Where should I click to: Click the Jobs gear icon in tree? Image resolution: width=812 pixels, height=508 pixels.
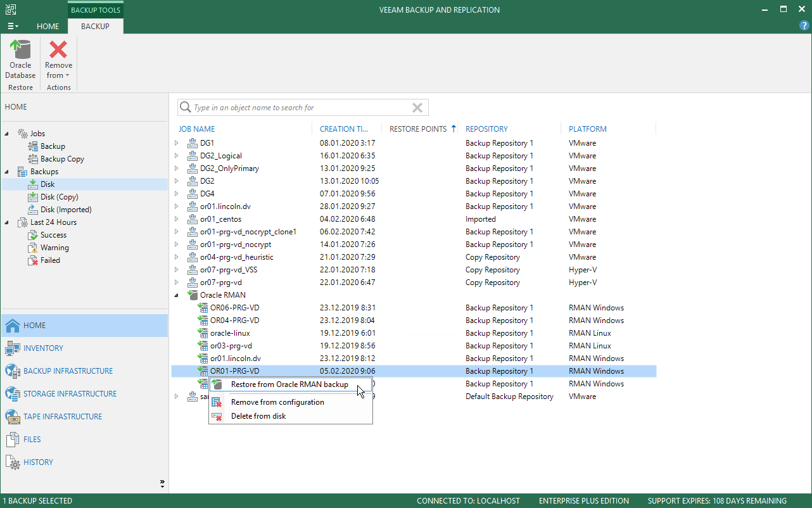pos(23,134)
